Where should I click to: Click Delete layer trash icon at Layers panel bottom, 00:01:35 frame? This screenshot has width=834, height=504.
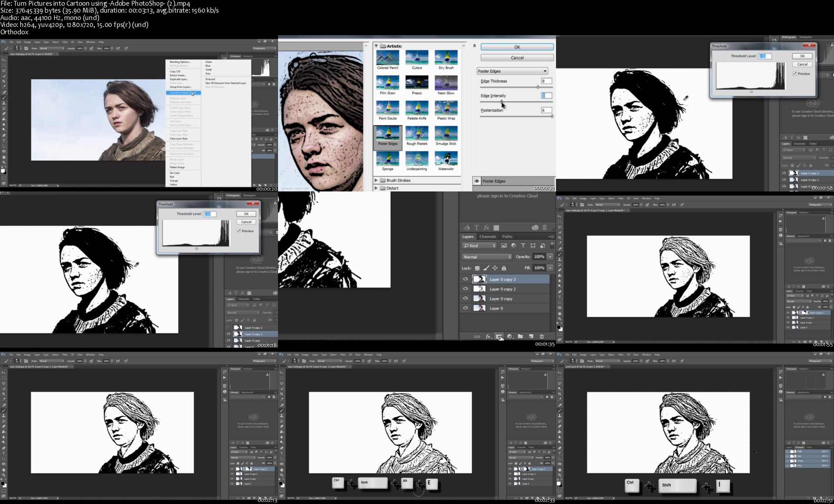tap(542, 336)
